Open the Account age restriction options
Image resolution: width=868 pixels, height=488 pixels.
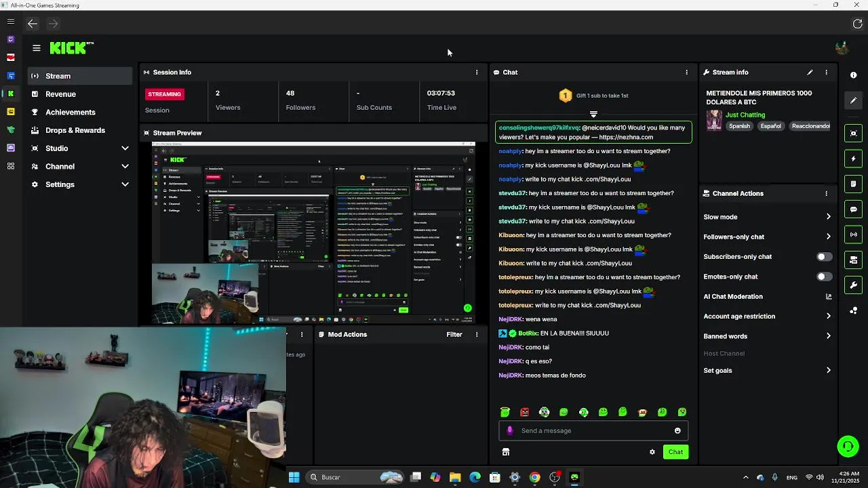pos(767,316)
